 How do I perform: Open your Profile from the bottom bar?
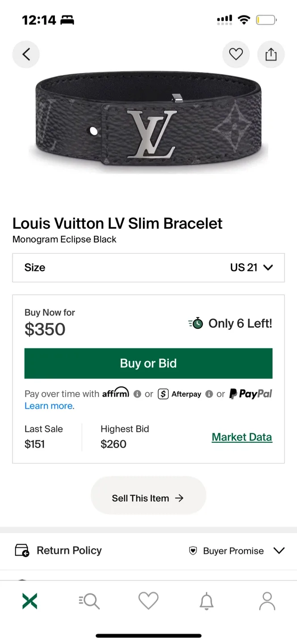[267, 601]
